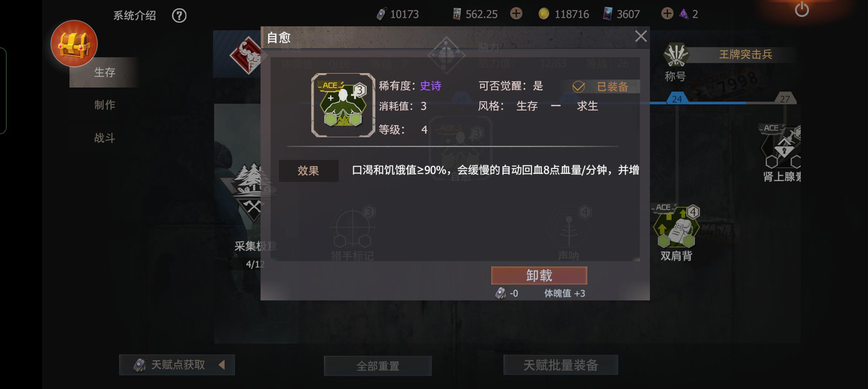Tap the power icon at top right
The height and width of the screenshot is (389, 868).
(802, 9)
